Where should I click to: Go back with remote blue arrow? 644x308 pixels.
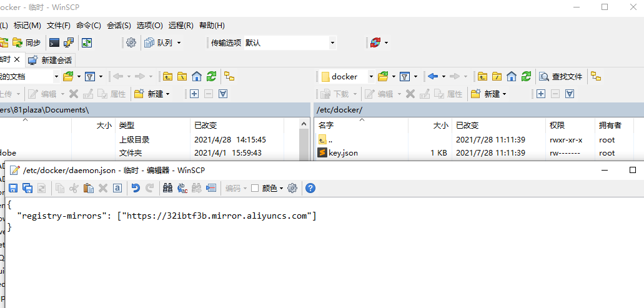click(433, 76)
